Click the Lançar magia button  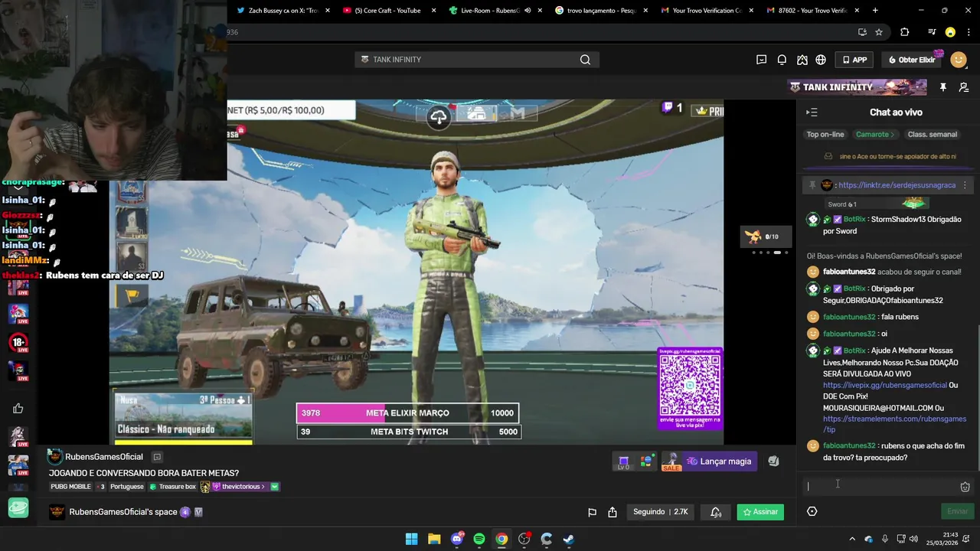click(x=719, y=461)
